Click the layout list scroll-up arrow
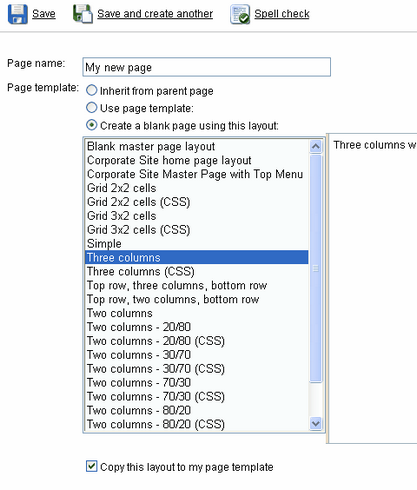The image size is (417, 490). [x=315, y=146]
